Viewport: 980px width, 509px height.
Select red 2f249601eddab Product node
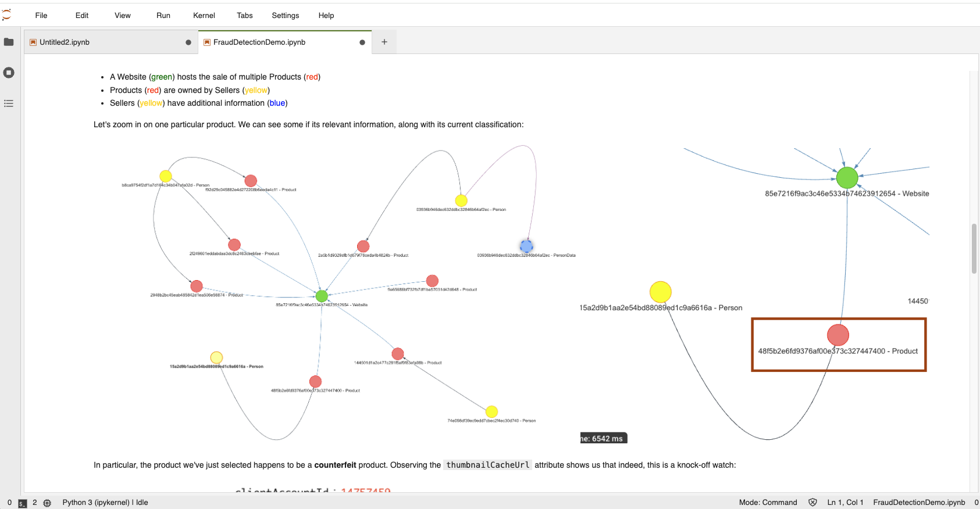pos(234,245)
